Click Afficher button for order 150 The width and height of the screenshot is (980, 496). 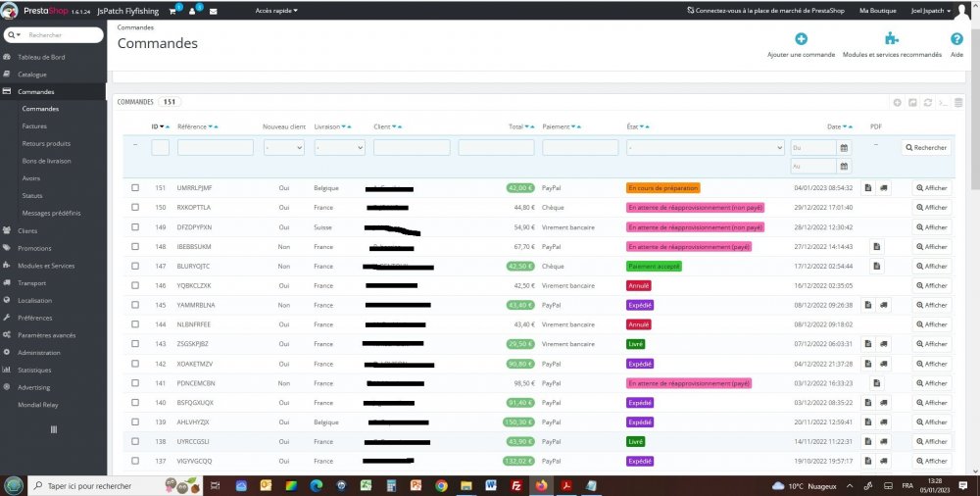click(931, 208)
